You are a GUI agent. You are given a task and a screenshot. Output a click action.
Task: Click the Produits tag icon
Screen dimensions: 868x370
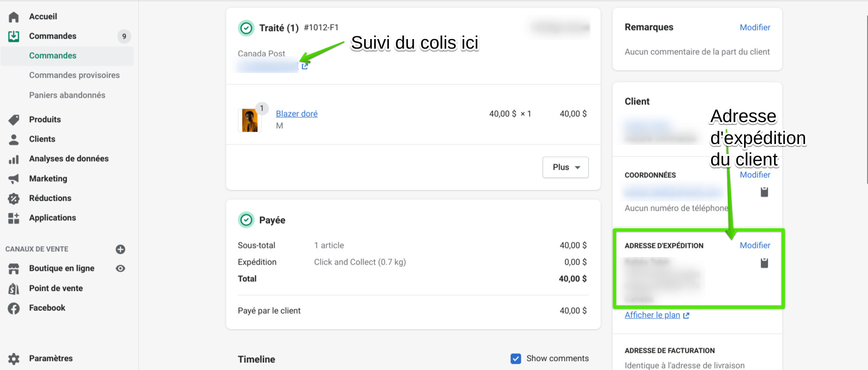pos(14,120)
